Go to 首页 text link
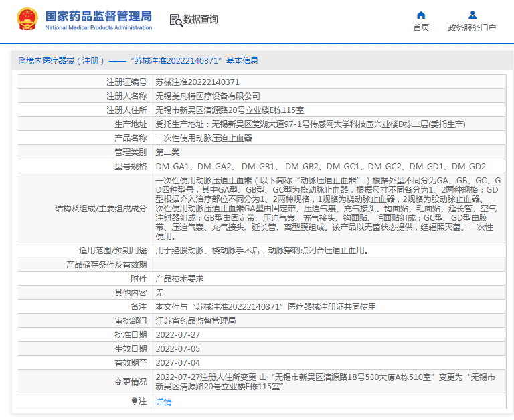 pos(421,28)
